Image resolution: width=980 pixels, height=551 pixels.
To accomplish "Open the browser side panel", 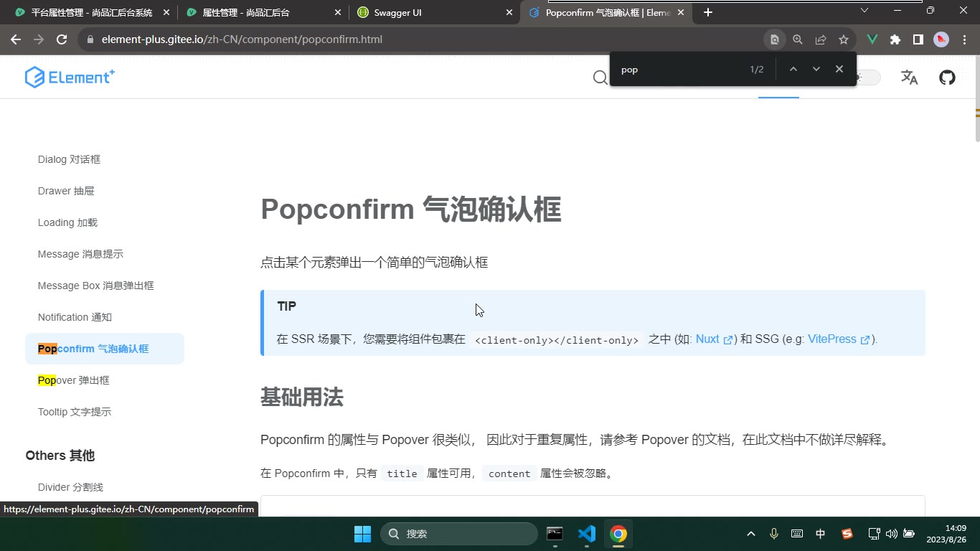I will click(x=918, y=39).
